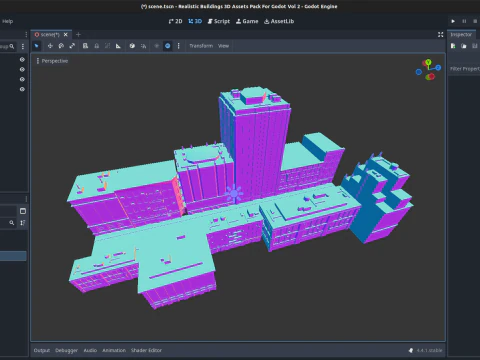This screenshot has height=360, width=480.
Task: Open scene dock extra options three-dot menu
Action: (23, 46)
